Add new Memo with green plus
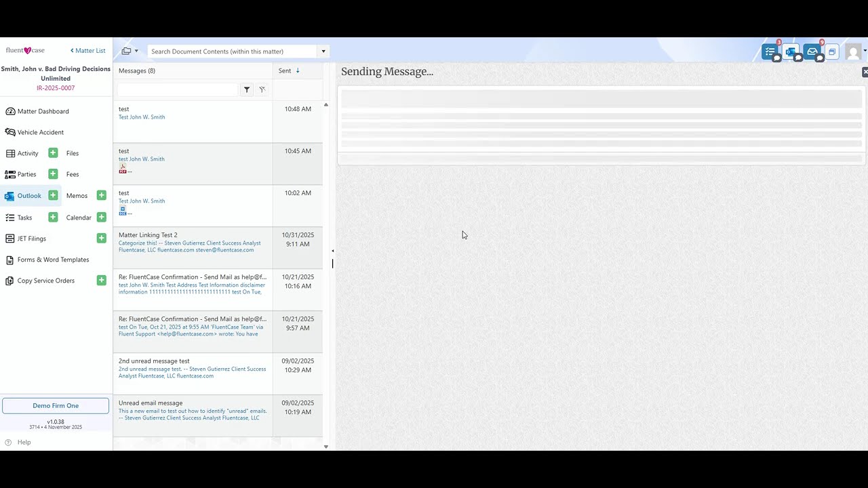This screenshot has width=868, height=488. click(x=102, y=195)
